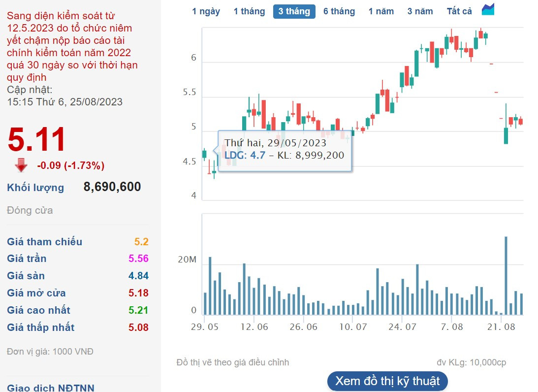Choose the active '3 tháng' range tab
The width and height of the screenshot is (538, 392).
[294, 11]
